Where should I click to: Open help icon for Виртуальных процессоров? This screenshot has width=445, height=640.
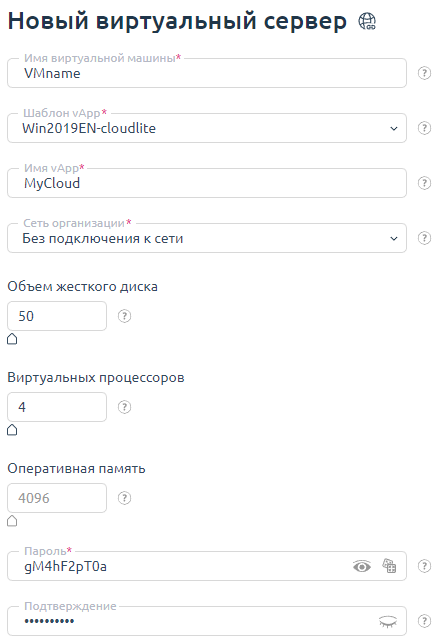[125, 407]
